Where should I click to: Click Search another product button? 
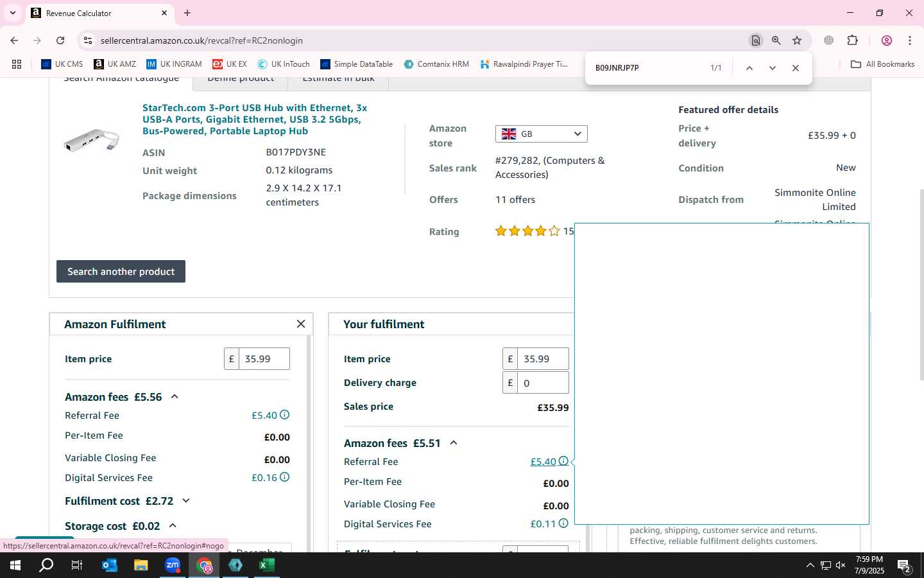coord(121,271)
